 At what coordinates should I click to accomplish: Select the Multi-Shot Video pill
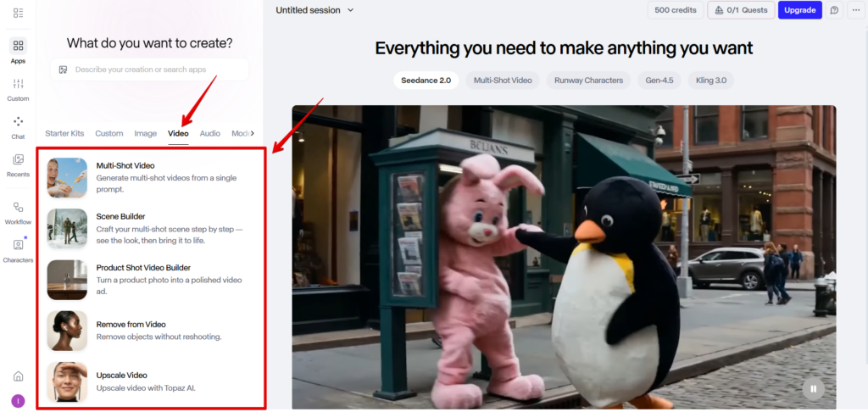pos(503,81)
